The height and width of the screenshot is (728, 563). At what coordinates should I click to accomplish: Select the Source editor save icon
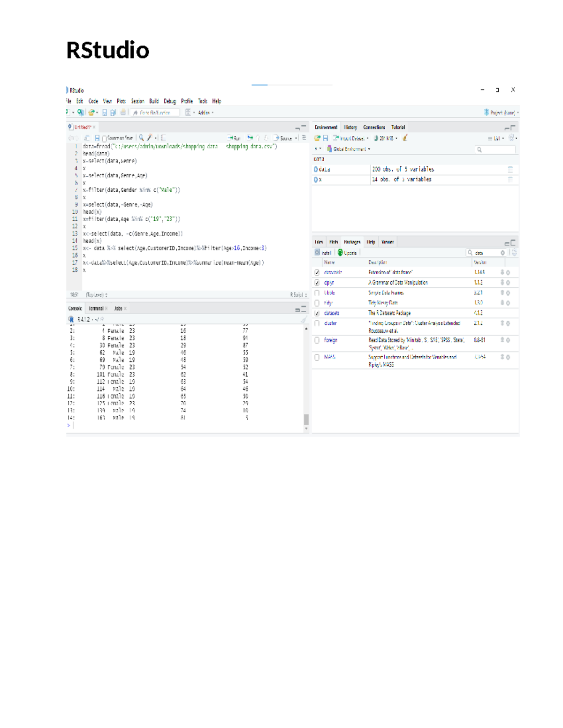click(97, 138)
